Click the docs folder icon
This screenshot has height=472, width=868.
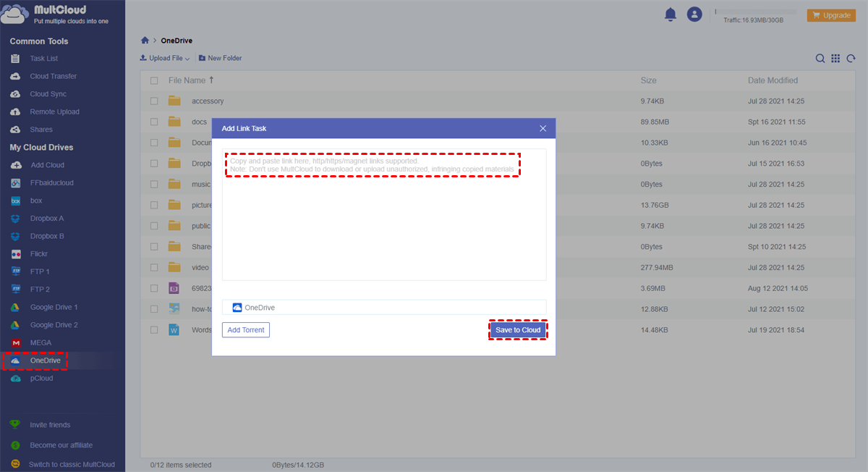(x=174, y=122)
